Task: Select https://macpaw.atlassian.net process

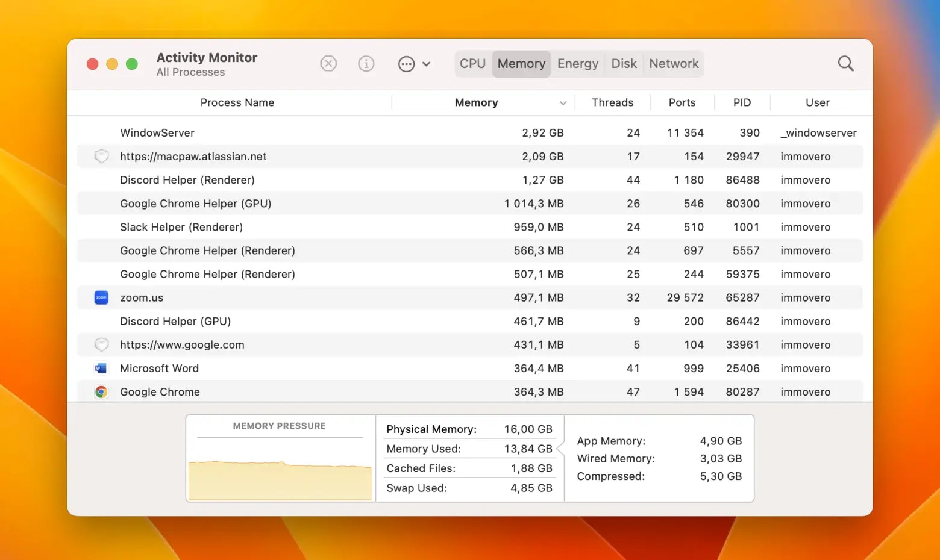Action: tap(470, 157)
